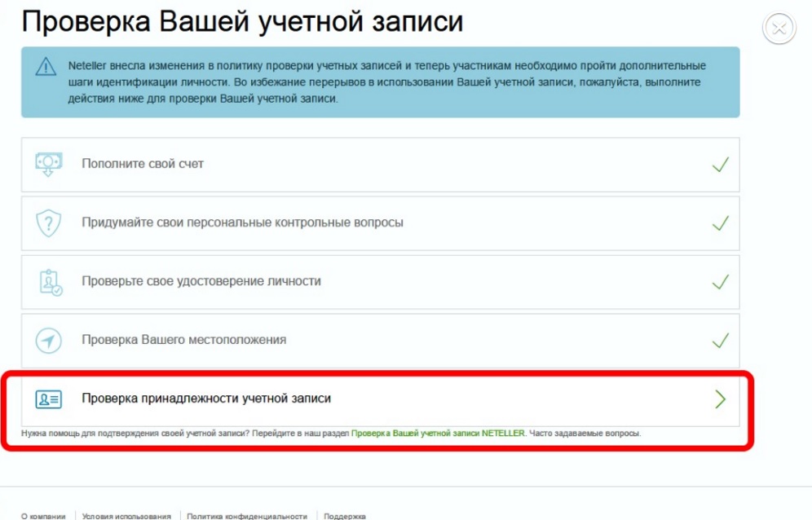This screenshot has height=520, width=812.
Task: Open О компании footer link
Action: tap(43, 516)
